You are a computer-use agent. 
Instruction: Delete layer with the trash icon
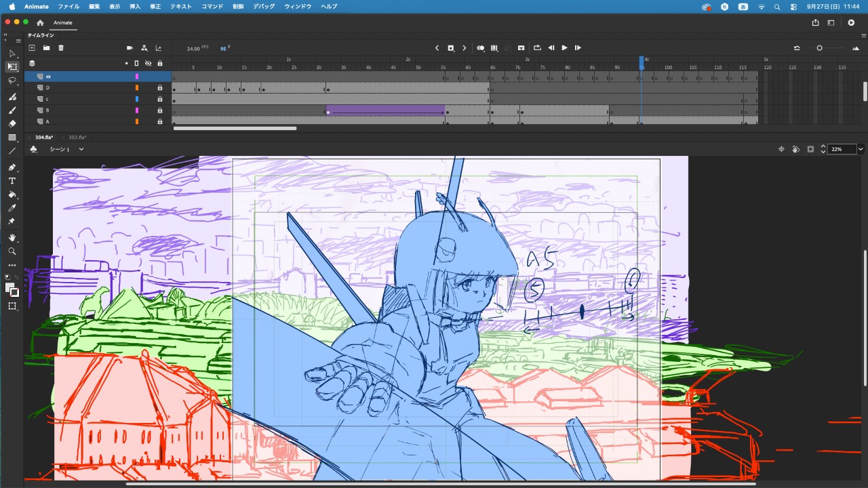[x=61, y=48]
